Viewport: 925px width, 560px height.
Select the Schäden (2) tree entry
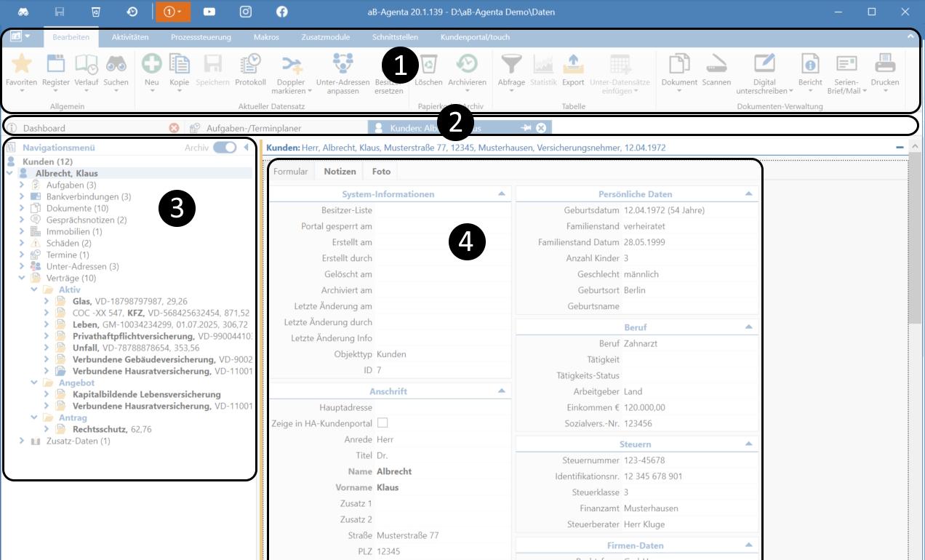(69, 244)
